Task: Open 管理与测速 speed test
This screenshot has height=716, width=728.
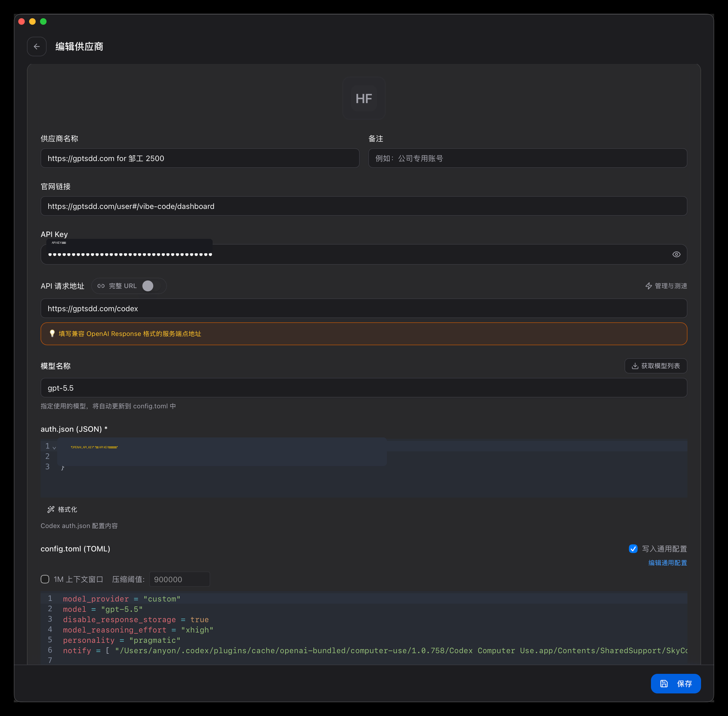Action: click(x=666, y=286)
